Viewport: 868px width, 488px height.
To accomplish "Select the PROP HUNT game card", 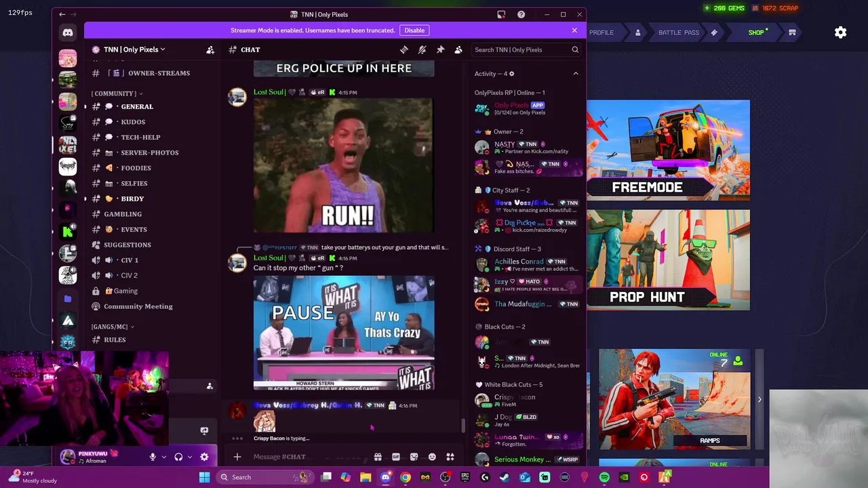I will (668, 260).
